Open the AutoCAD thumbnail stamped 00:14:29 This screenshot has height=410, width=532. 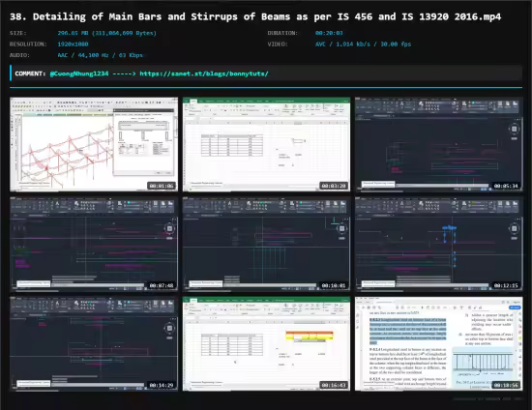point(94,343)
